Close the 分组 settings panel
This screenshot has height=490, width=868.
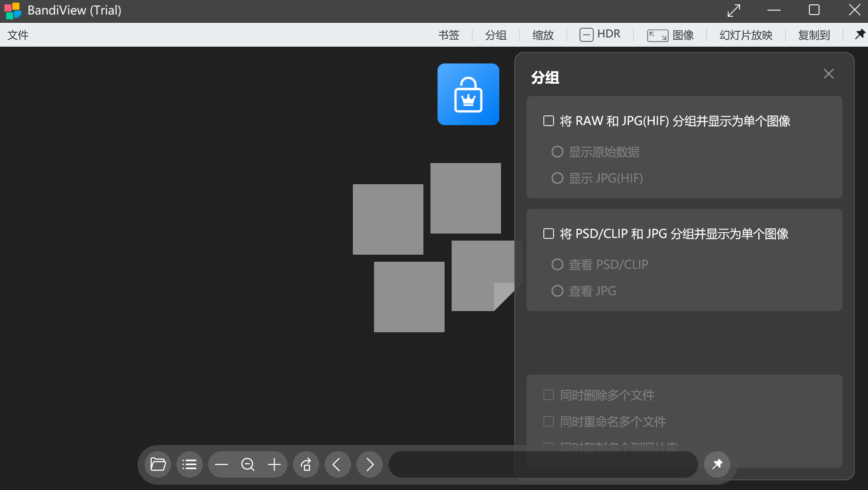click(829, 74)
